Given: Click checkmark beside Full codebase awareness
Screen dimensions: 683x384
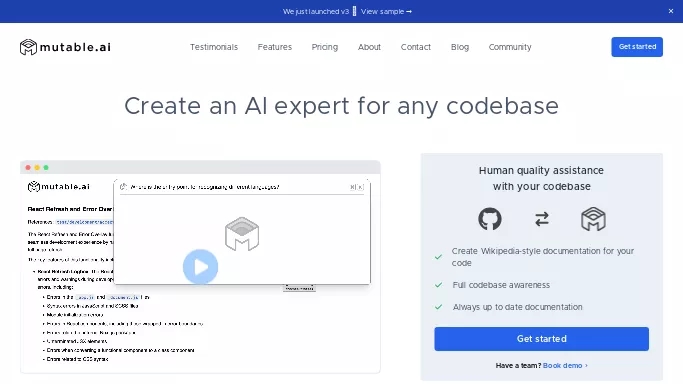Looking at the screenshot, I should click(x=438, y=285).
